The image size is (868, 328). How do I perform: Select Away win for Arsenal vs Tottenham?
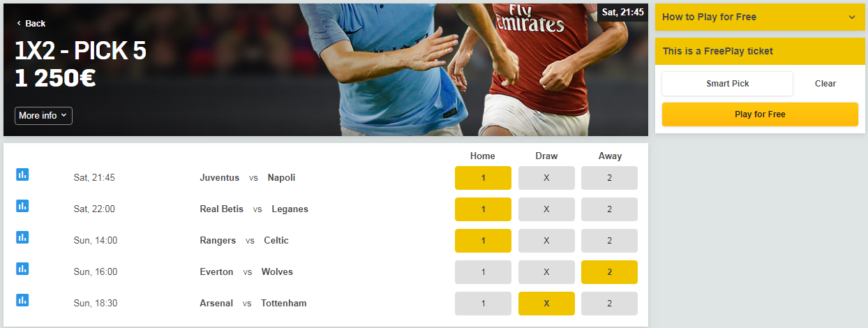pyautogui.click(x=609, y=304)
